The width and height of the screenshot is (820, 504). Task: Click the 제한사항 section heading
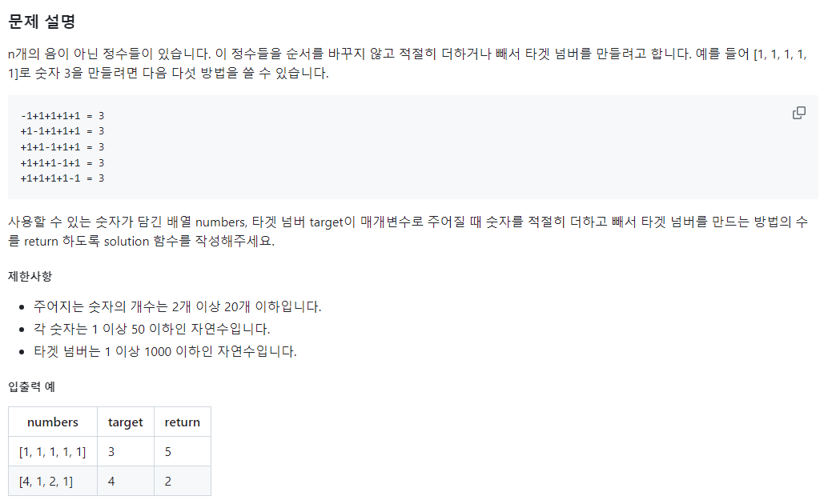pyautogui.click(x=30, y=276)
